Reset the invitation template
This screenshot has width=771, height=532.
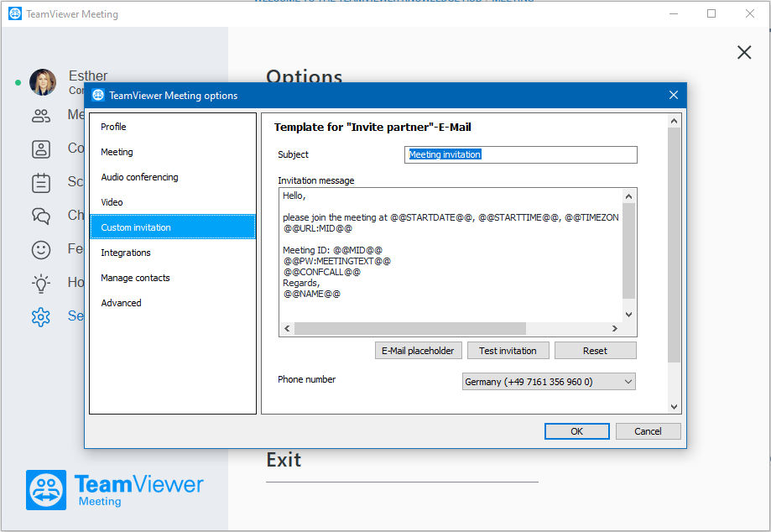(595, 351)
